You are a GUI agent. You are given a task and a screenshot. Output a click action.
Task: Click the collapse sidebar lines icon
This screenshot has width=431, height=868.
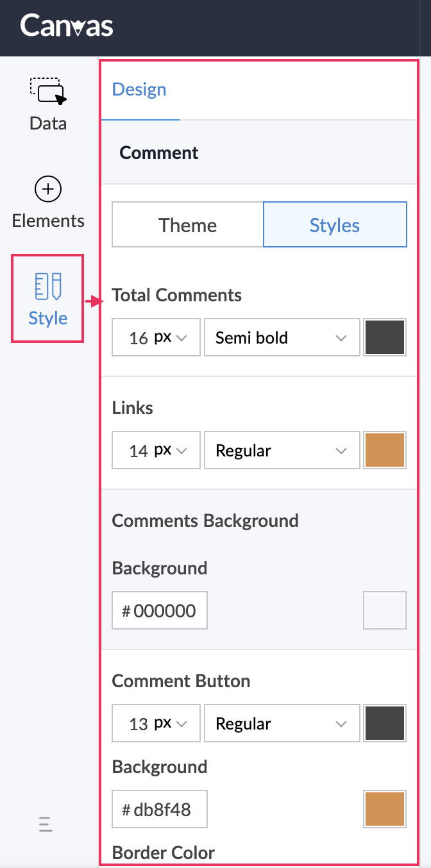(x=46, y=824)
